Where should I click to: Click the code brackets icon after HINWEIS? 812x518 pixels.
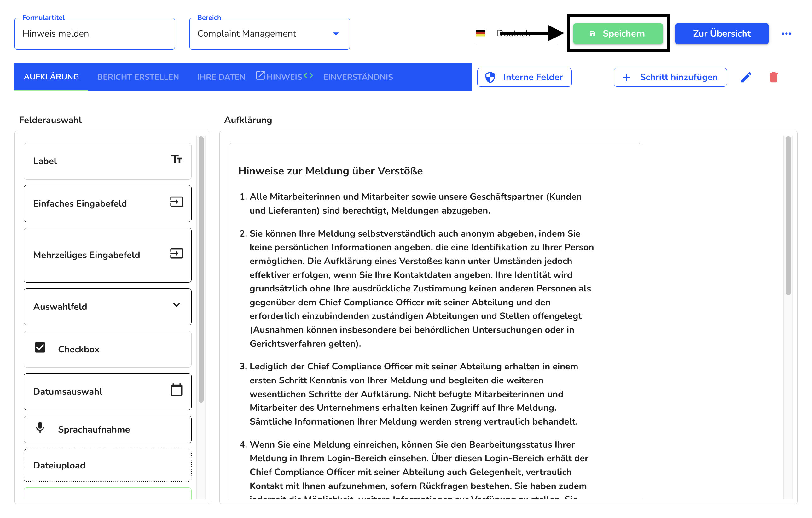[308, 76]
